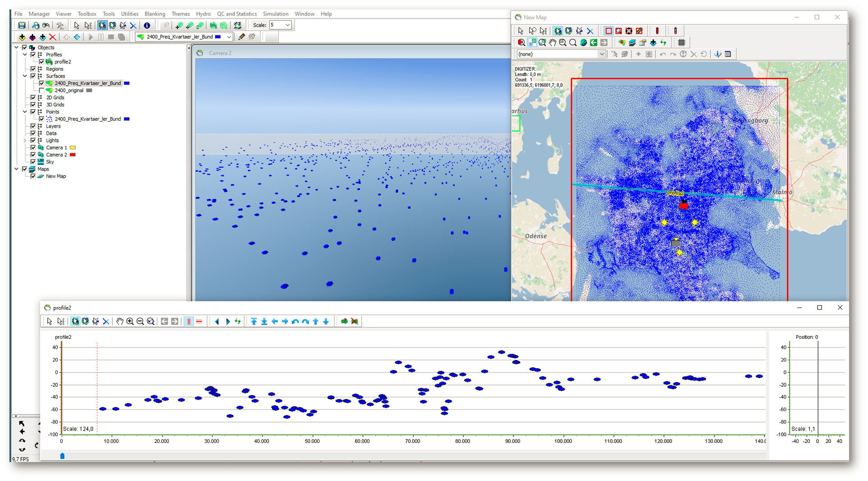Click the red horizontal-lines icon in profile2 toolbar
Viewport: 868px width, 481px height.
point(199,321)
